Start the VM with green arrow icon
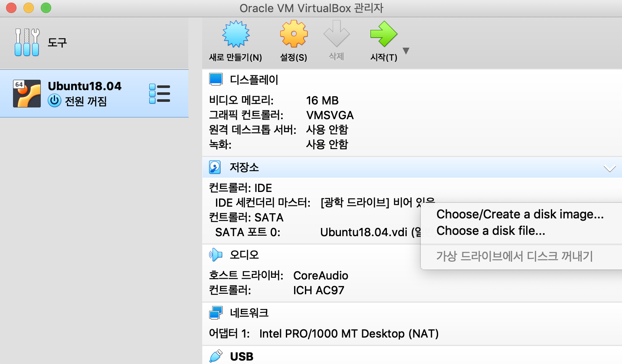The width and height of the screenshot is (622, 364). tap(384, 34)
